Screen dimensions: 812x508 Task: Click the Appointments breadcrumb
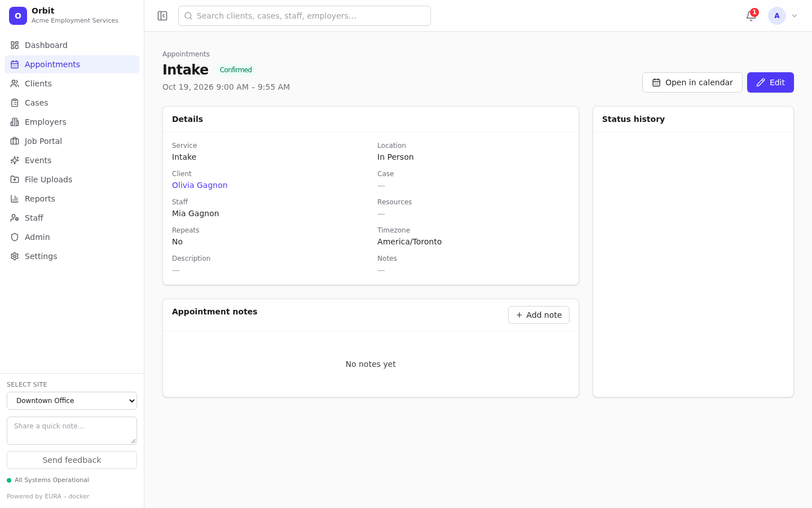coord(186,54)
